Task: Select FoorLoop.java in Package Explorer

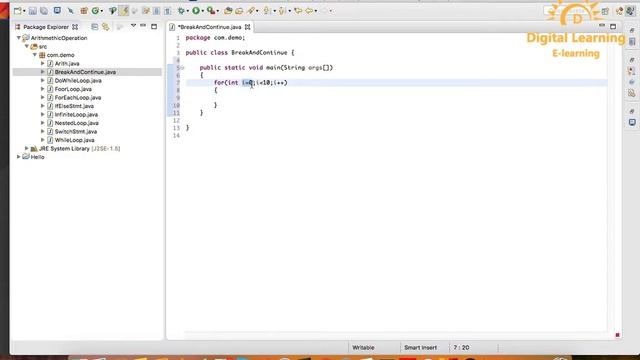Action: (73, 89)
